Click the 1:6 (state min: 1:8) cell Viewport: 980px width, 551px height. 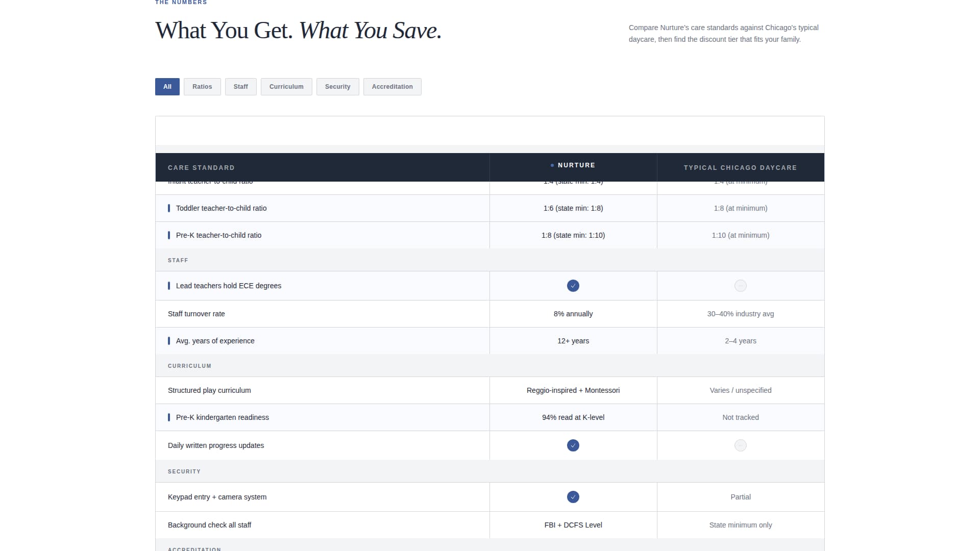pyautogui.click(x=573, y=208)
